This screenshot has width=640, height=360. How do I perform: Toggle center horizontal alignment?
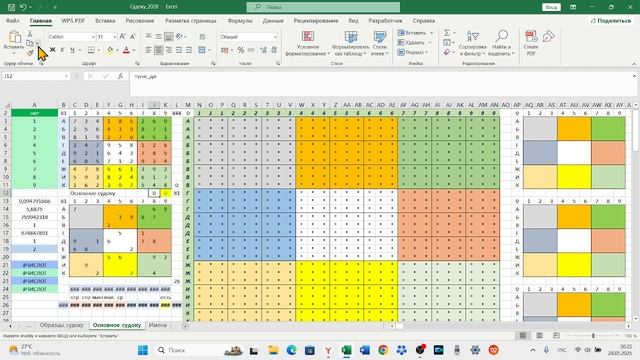click(158, 50)
